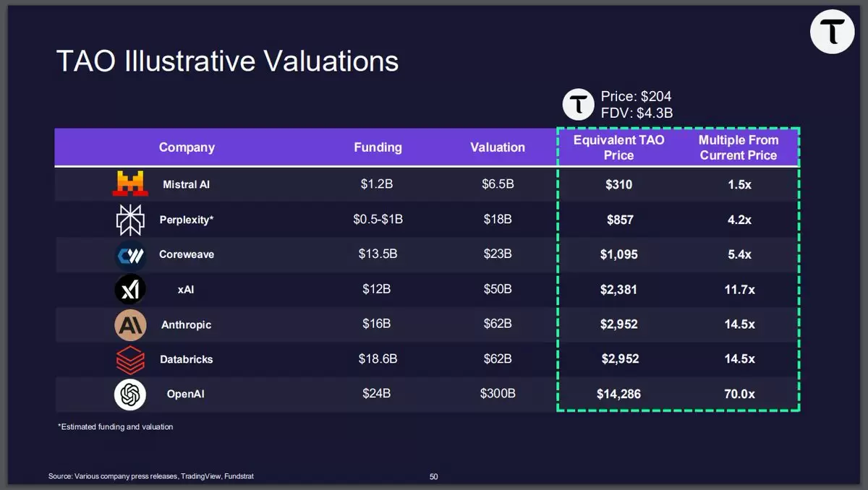This screenshot has height=490, width=868.
Task: Click the Funding column header
Action: [378, 147]
